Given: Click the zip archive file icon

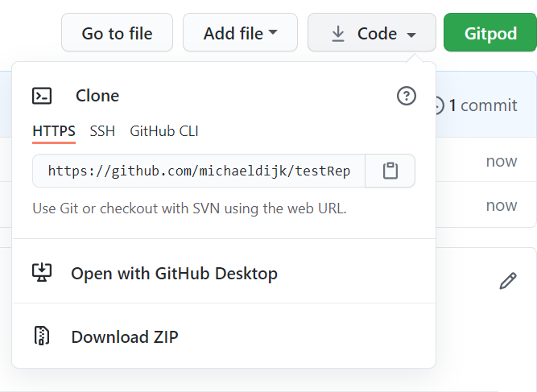Looking at the screenshot, I should coord(42,336).
